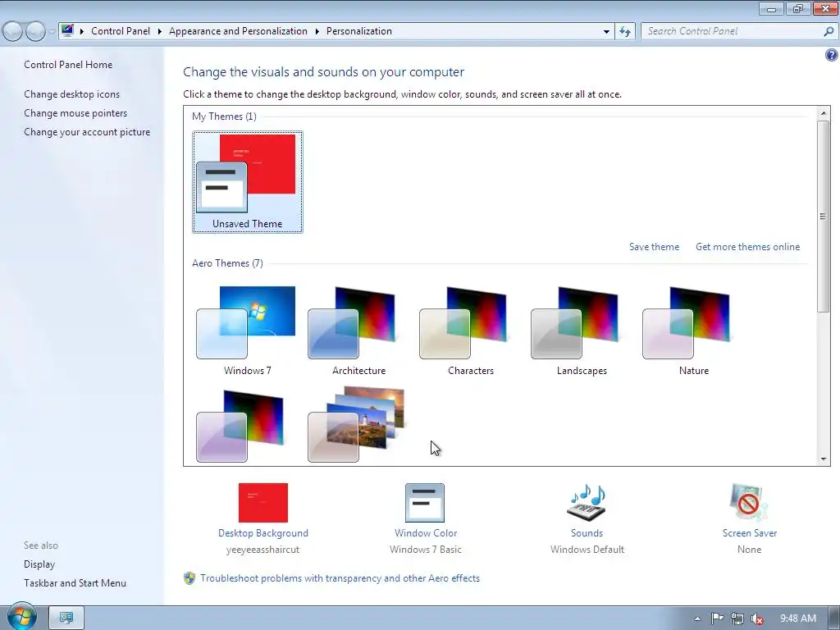
Task: Apply the Characters theme
Action: (470, 330)
